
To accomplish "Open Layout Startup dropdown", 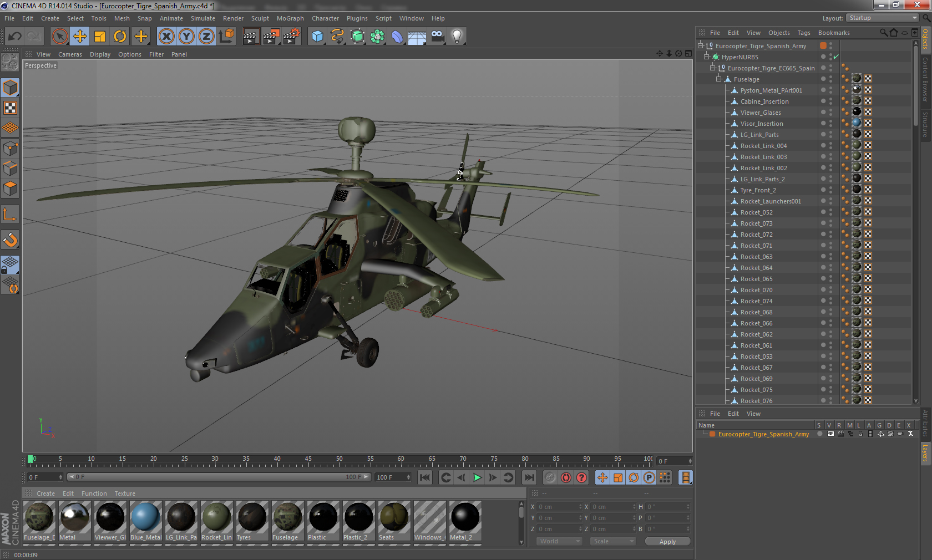I will coord(883,18).
